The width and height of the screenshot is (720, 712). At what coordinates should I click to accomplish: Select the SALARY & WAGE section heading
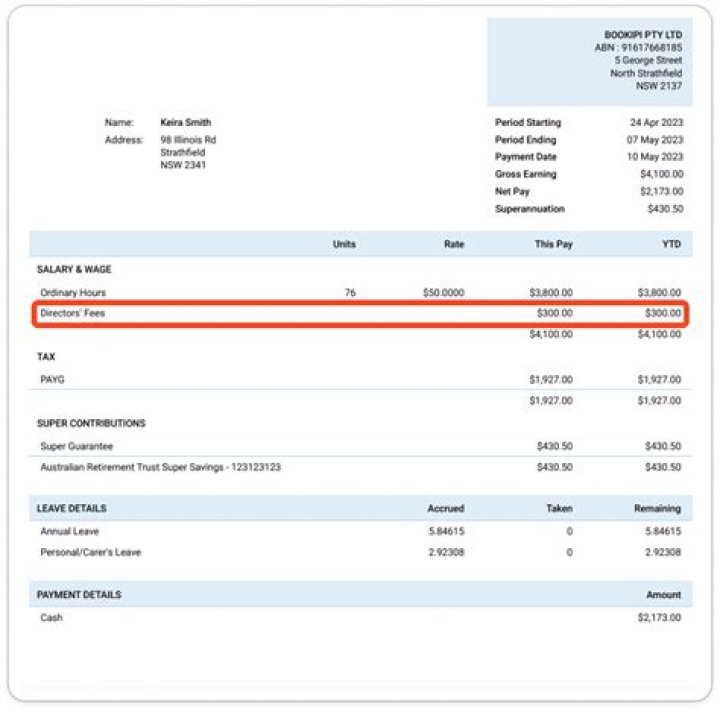(x=74, y=270)
